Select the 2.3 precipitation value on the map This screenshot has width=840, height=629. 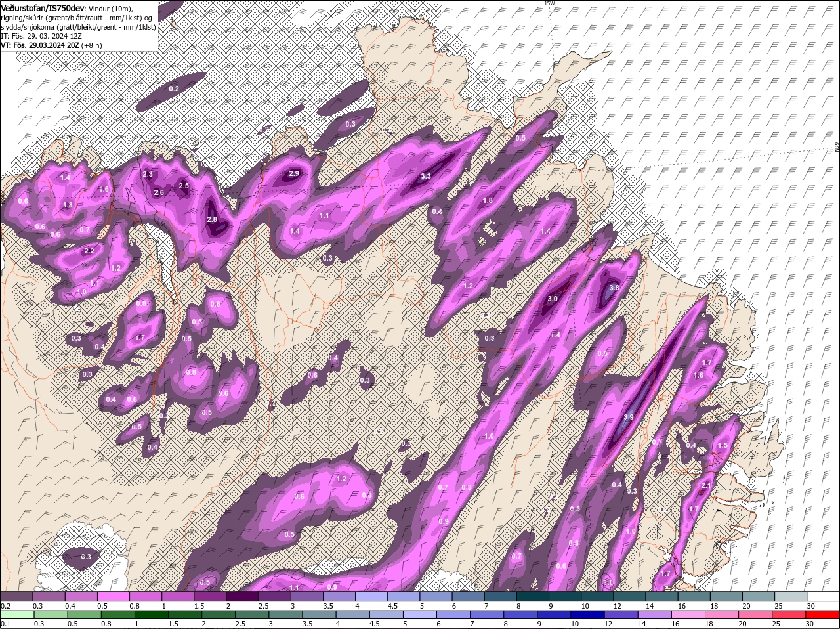pyautogui.click(x=148, y=174)
